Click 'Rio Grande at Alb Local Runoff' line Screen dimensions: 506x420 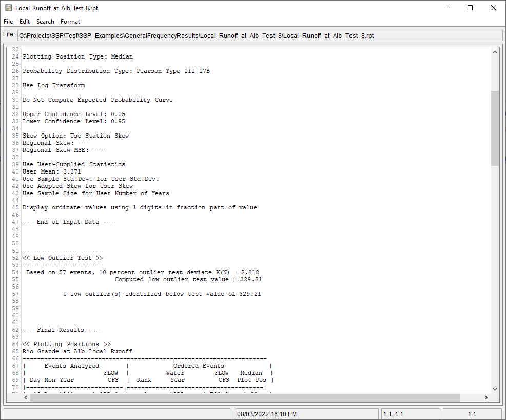[x=77, y=352]
